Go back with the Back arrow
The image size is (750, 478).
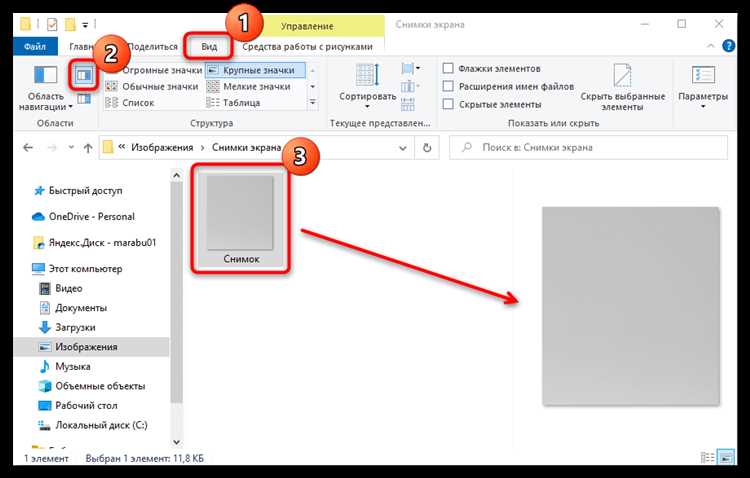tap(28, 148)
